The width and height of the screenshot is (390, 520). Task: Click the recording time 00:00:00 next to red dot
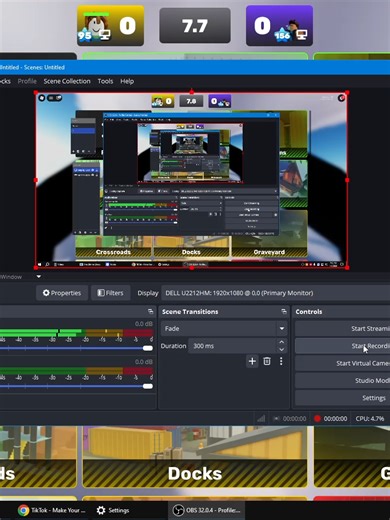point(335,419)
